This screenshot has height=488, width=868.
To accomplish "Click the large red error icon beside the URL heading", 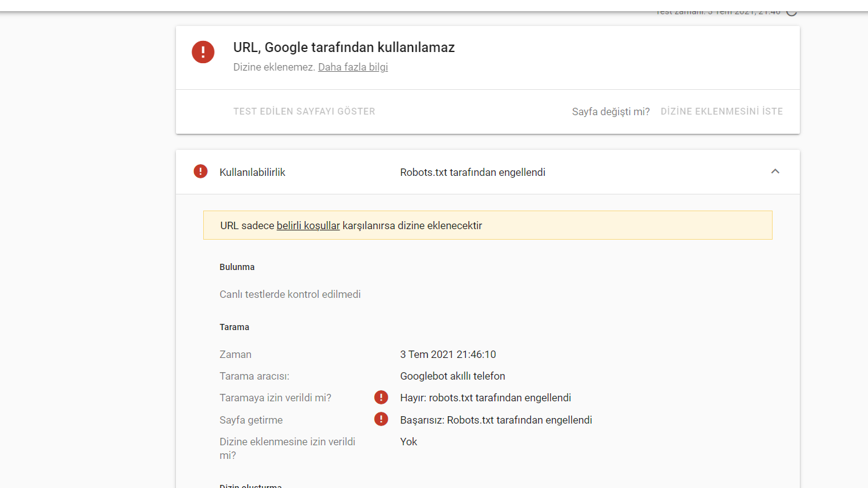I will point(203,52).
